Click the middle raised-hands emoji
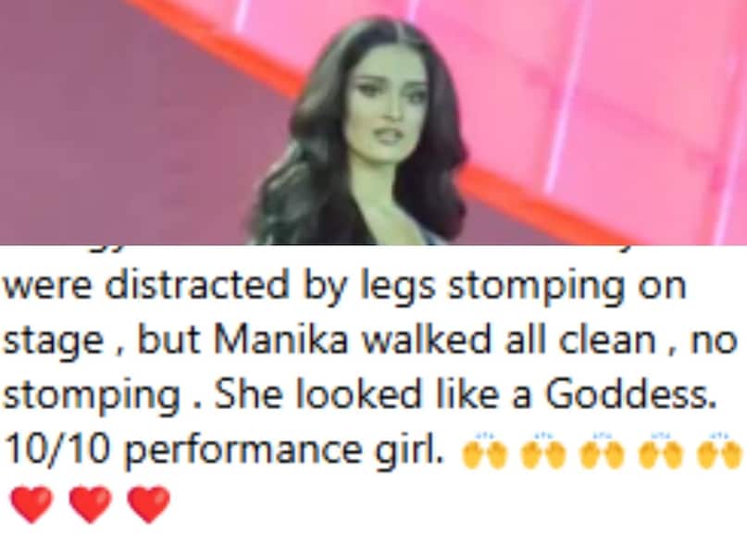The width and height of the screenshot is (747, 560). tap(602, 452)
